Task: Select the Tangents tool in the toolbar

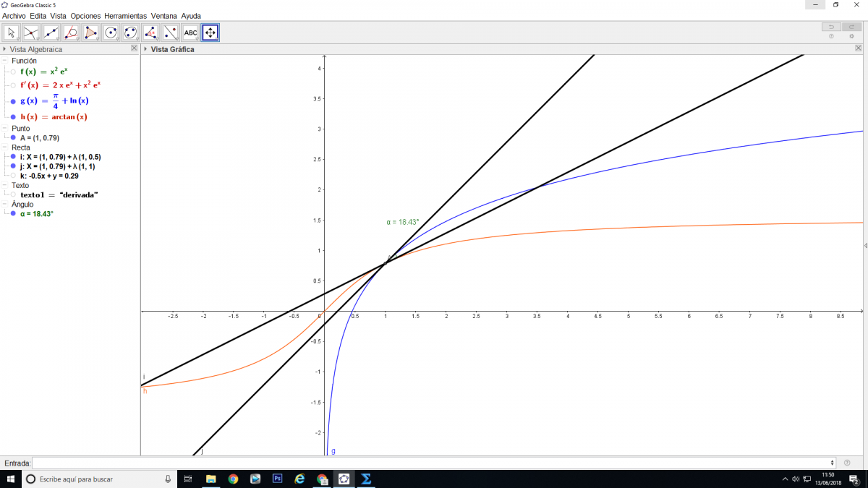Action: click(71, 33)
